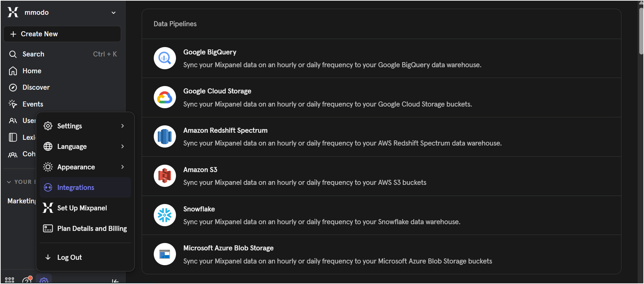Click the Snowflake data warehouse description text
The image size is (644, 284).
click(322, 222)
